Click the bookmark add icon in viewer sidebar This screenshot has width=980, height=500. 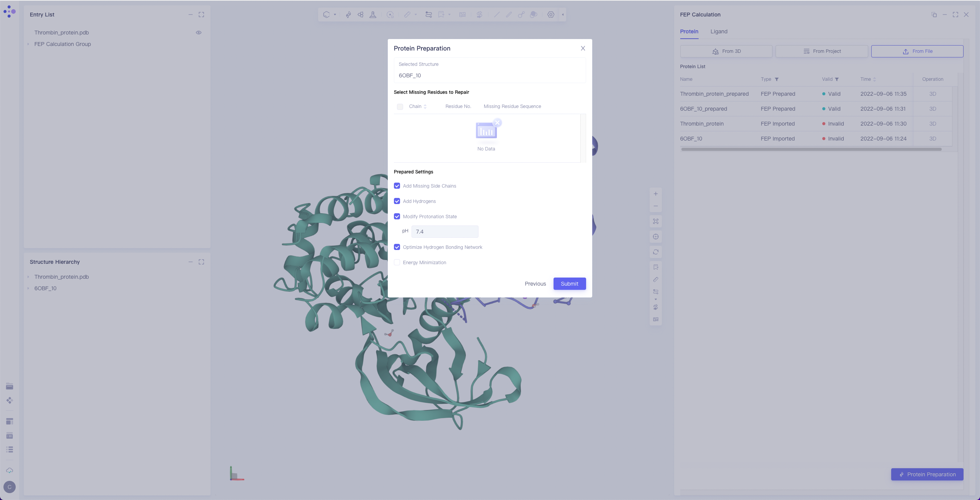pos(656,267)
